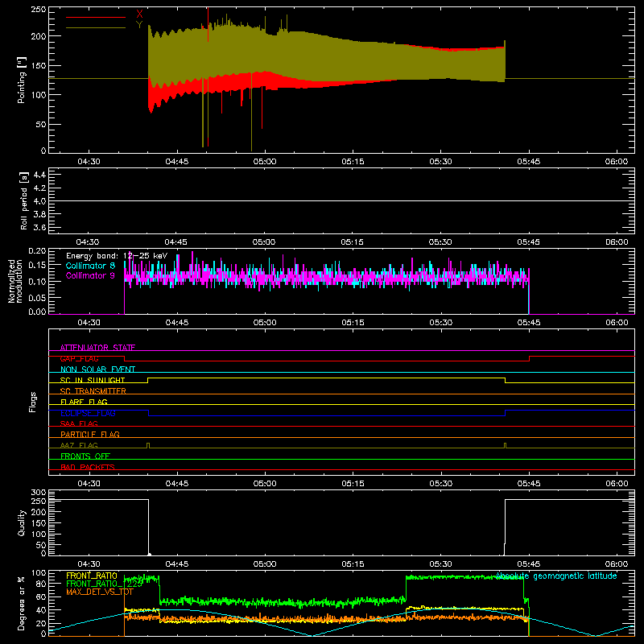644x644 pixels.
Task: Click the Roll period axis label
Action: coord(23,200)
